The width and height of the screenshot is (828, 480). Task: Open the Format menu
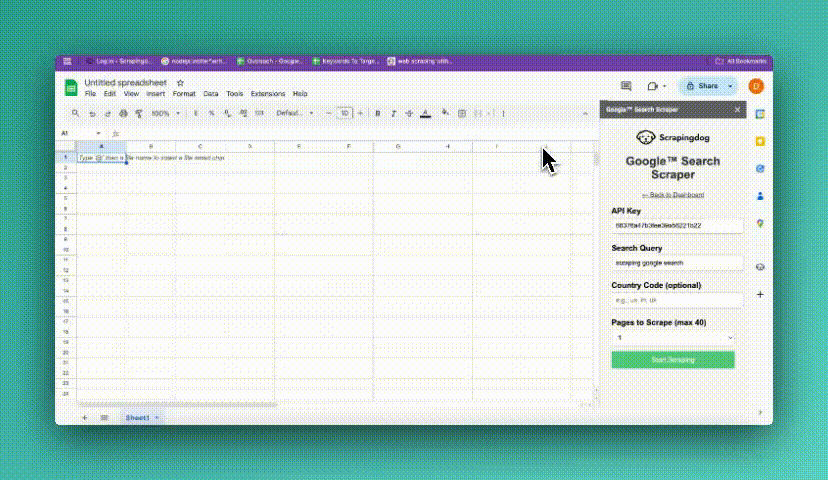coord(184,94)
